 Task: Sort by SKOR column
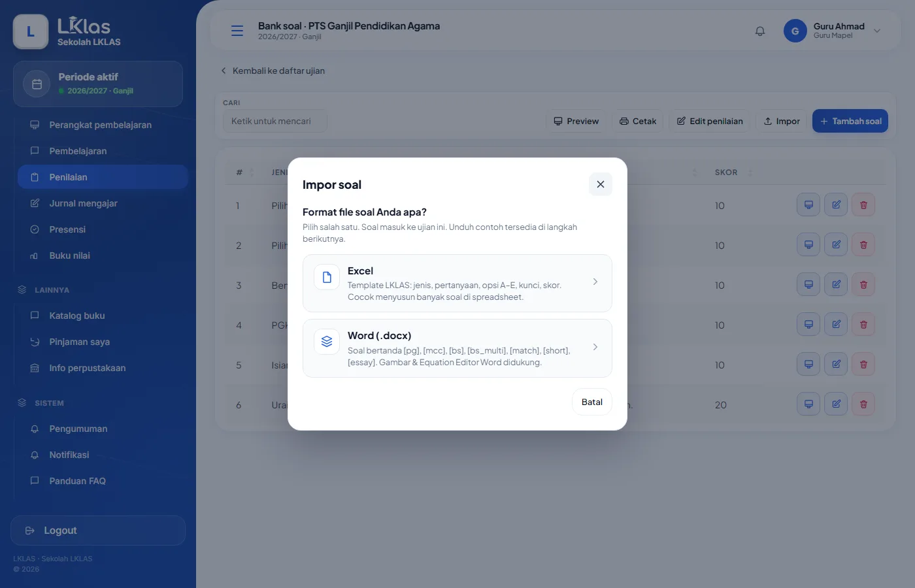[x=733, y=172]
